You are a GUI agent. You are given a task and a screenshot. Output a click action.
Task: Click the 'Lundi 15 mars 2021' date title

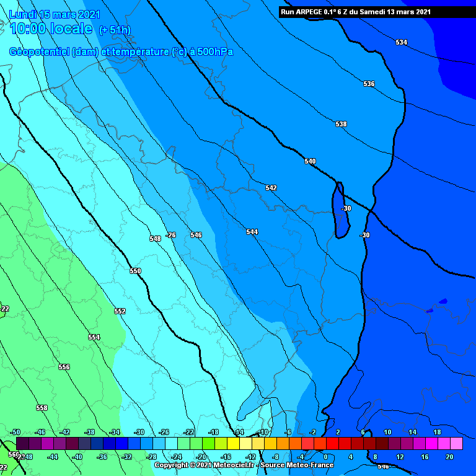click(x=54, y=14)
